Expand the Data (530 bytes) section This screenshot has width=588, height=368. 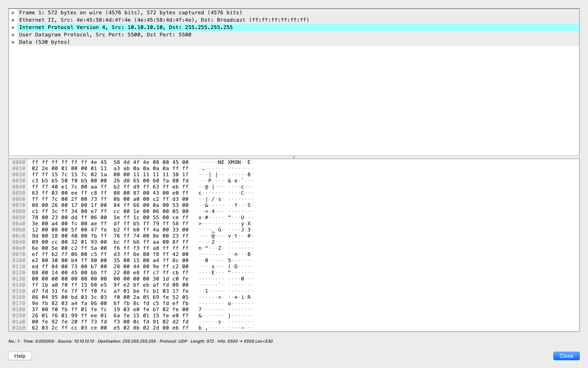point(13,42)
